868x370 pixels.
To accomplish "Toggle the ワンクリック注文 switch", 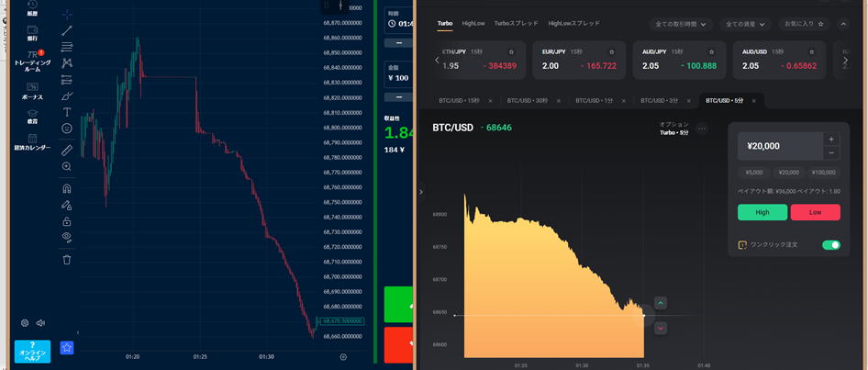I will (830, 245).
